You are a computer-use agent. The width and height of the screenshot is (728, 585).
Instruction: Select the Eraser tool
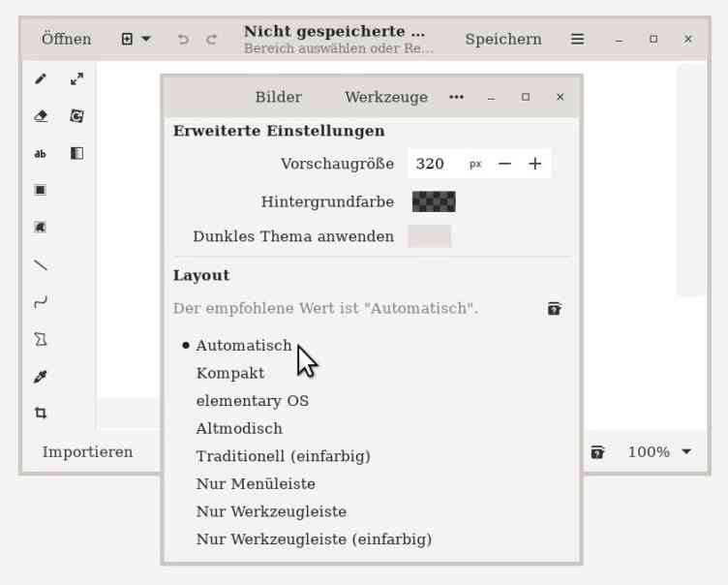pos(41,116)
